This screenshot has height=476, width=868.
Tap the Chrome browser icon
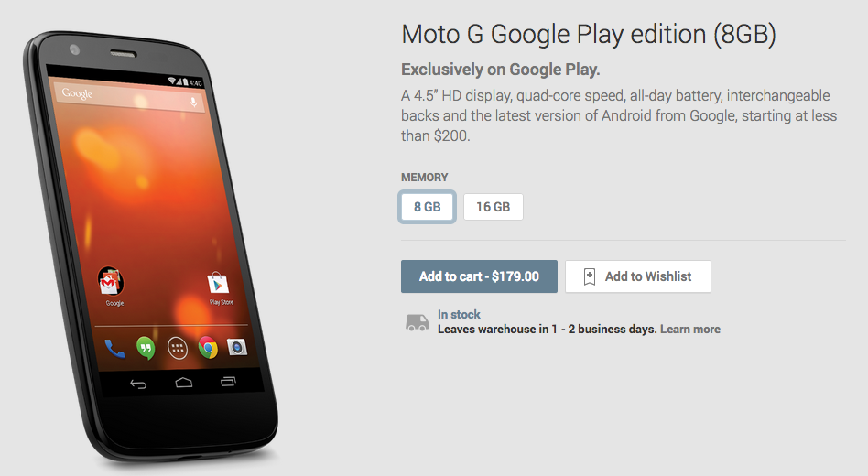(x=208, y=348)
